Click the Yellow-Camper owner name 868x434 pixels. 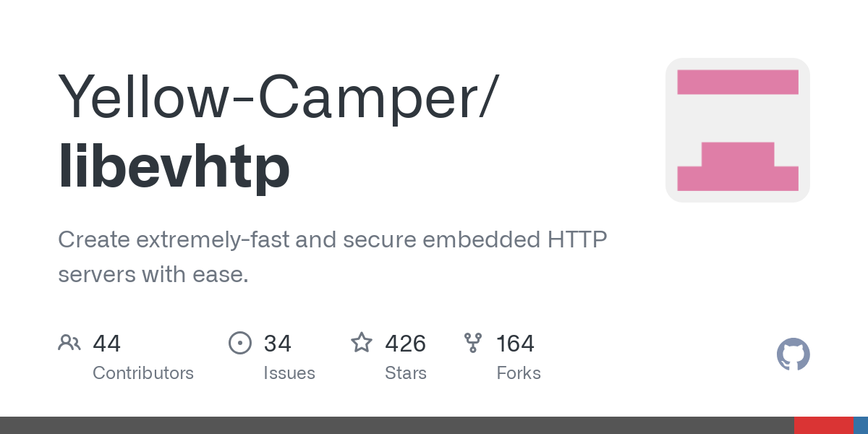278,96
